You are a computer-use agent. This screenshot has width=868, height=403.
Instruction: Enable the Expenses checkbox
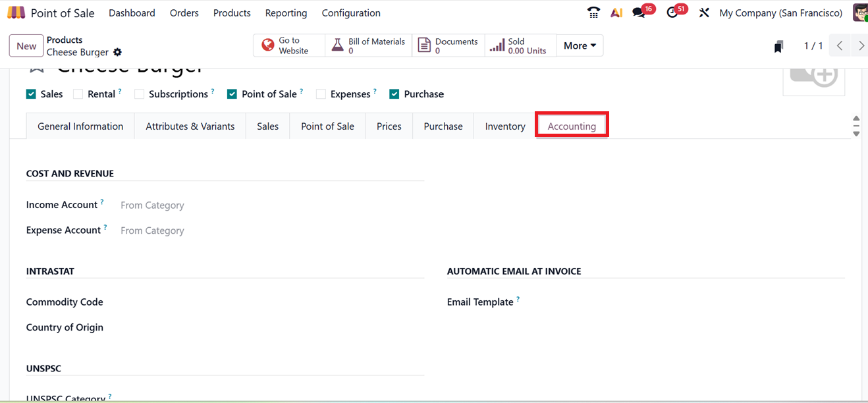pos(321,94)
